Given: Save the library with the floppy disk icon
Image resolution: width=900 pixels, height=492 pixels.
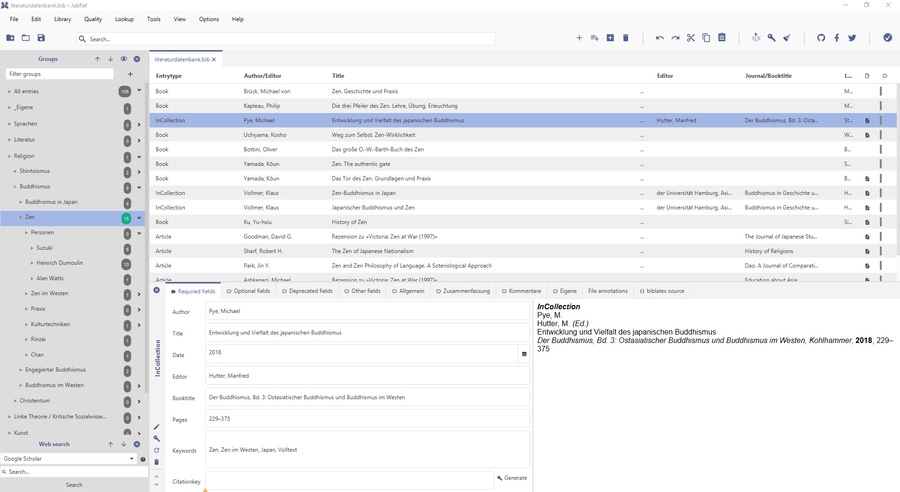Looking at the screenshot, I should (41, 38).
